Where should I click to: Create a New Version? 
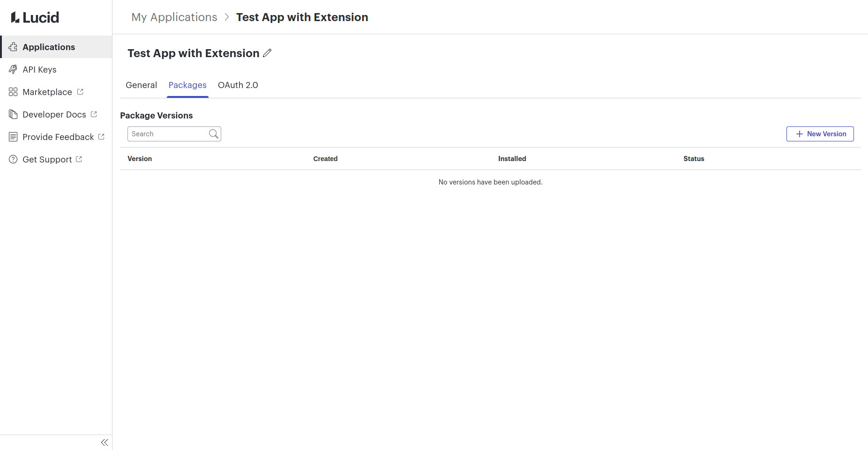(x=820, y=134)
